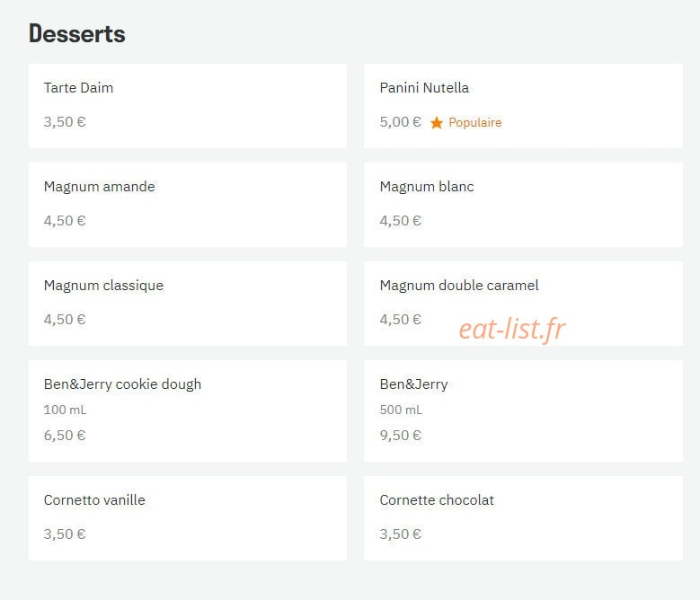Image resolution: width=700 pixels, height=600 pixels.
Task: Select Ben&Jerry cookie dough 100 mL
Action: (x=188, y=410)
